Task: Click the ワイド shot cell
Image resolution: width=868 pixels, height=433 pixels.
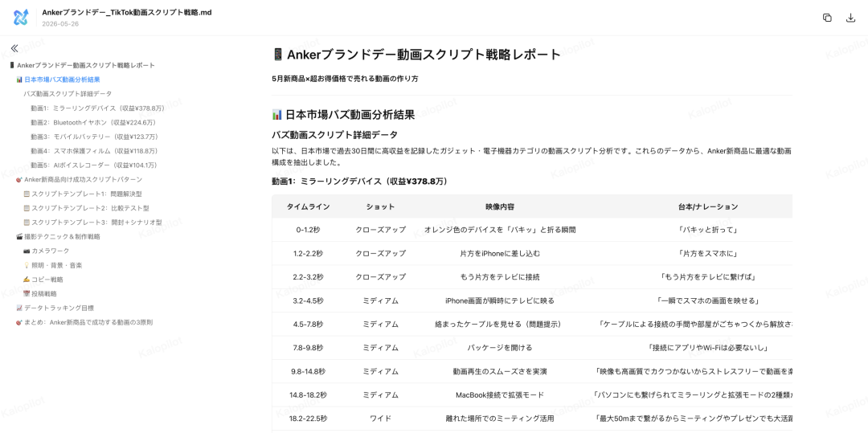Action: (380, 419)
